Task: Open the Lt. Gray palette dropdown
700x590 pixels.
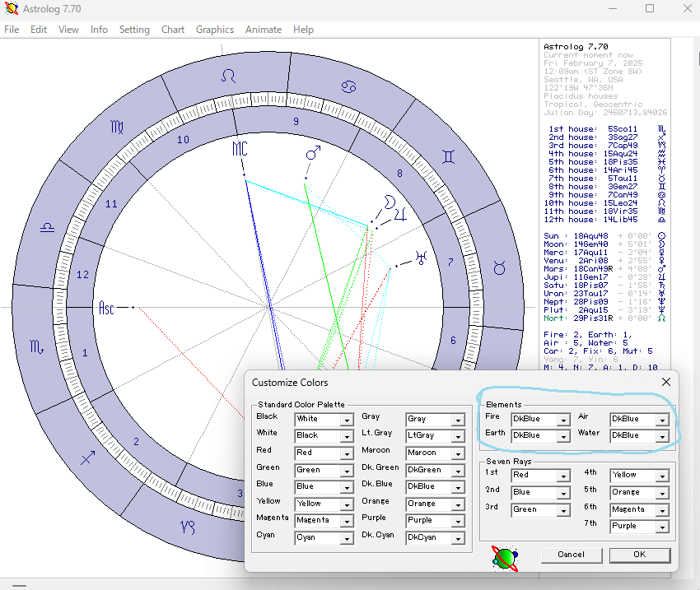Action: [x=458, y=437]
